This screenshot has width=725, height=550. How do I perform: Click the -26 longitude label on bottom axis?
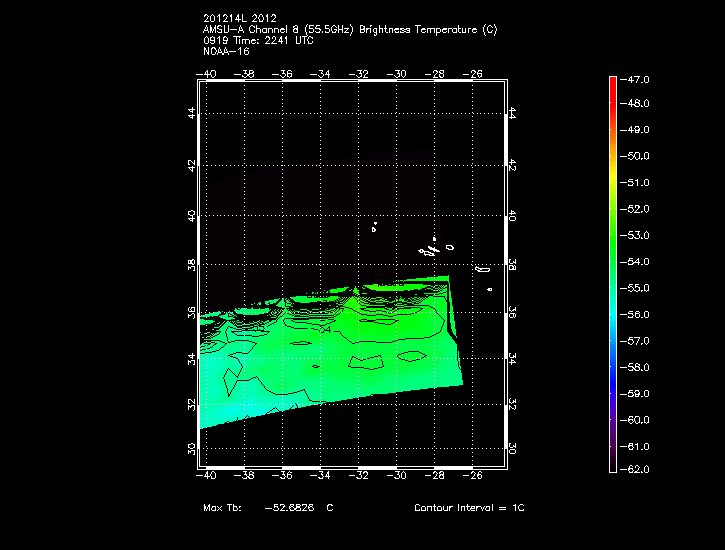pyautogui.click(x=473, y=475)
